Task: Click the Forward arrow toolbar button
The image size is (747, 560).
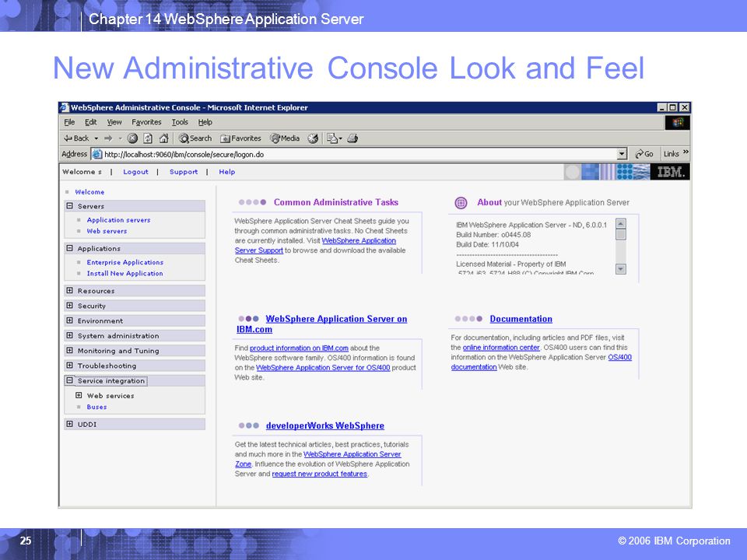Action: 108,138
